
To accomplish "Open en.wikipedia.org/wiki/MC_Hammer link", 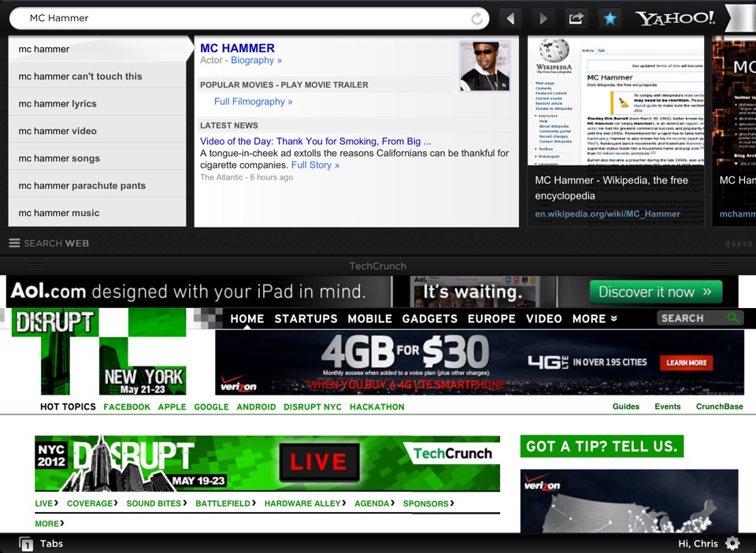I will pyautogui.click(x=607, y=213).
